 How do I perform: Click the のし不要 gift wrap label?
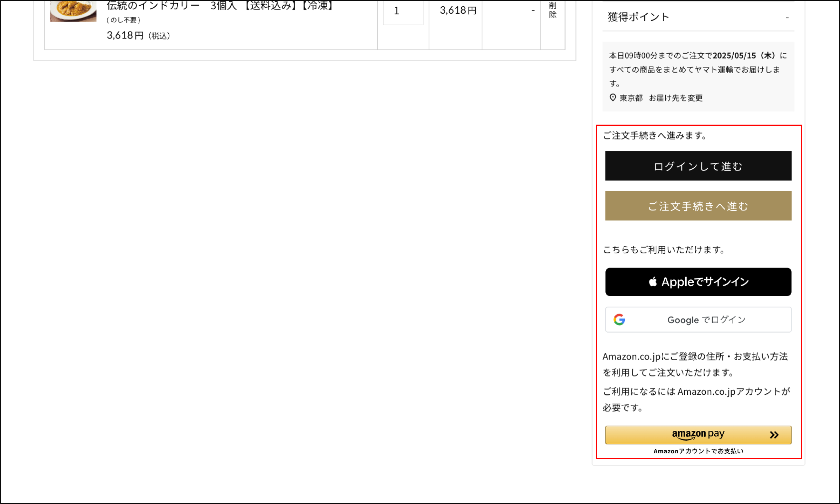coord(124,20)
